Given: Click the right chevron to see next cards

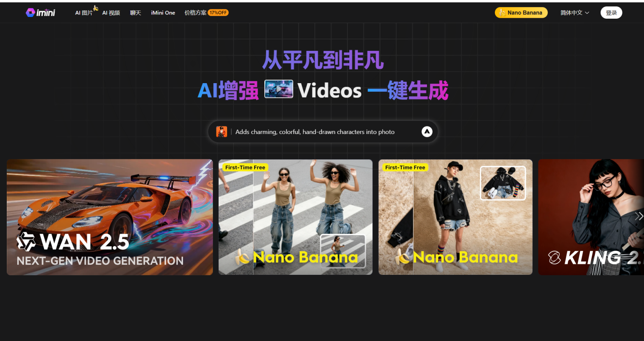Looking at the screenshot, I should point(639,216).
